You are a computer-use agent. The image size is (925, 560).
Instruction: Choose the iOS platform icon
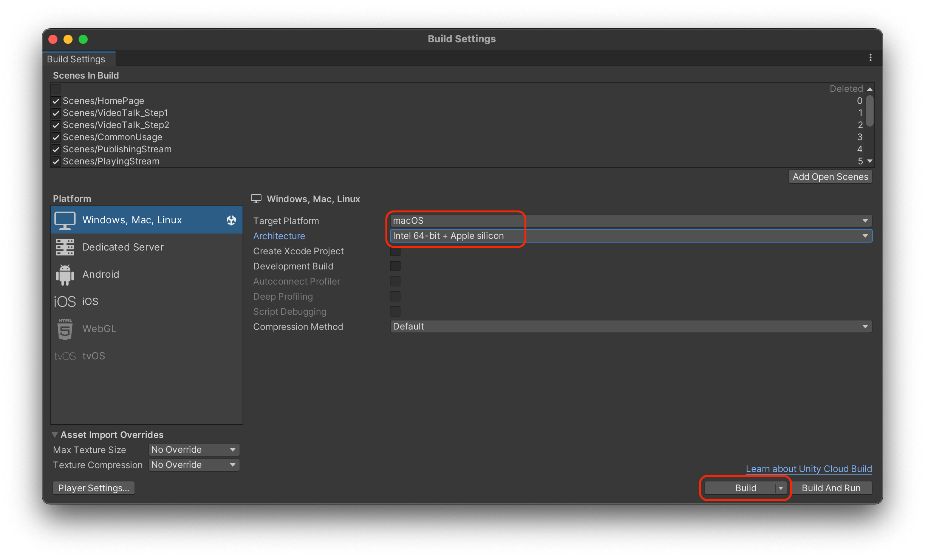(x=65, y=302)
